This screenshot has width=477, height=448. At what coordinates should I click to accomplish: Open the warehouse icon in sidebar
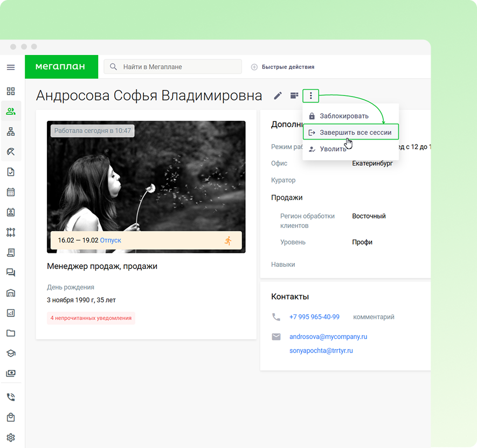11,293
